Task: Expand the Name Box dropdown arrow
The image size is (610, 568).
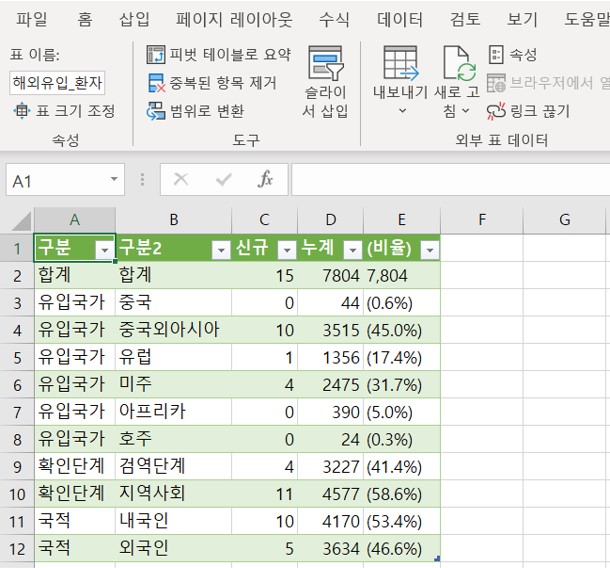Action: pyautogui.click(x=114, y=179)
